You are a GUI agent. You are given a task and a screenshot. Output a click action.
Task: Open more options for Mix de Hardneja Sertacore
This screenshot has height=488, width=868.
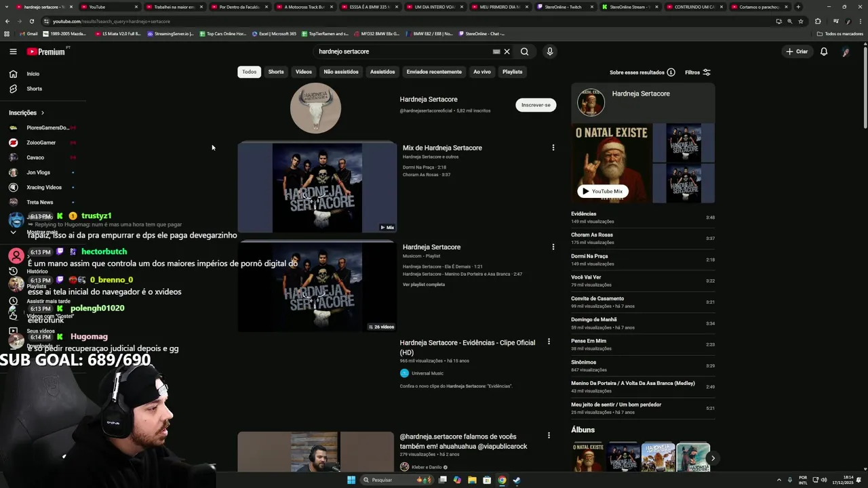point(553,148)
